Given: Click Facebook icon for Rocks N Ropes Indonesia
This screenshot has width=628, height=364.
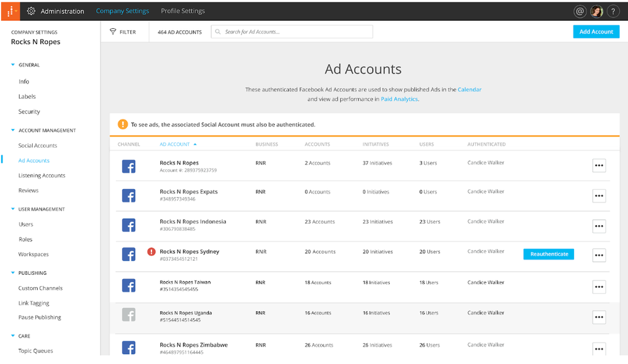Looking at the screenshot, I should tap(129, 226).
